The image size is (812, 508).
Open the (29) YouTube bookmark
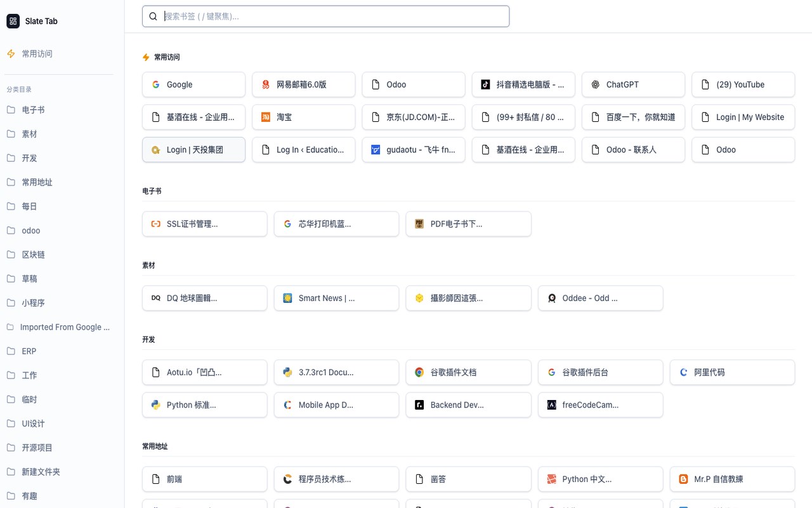point(743,84)
